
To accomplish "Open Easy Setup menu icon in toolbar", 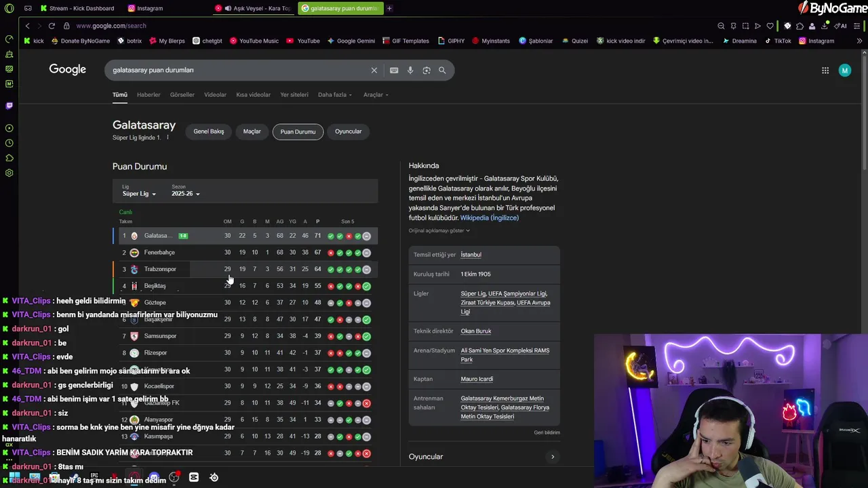I will tap(856, 26).
